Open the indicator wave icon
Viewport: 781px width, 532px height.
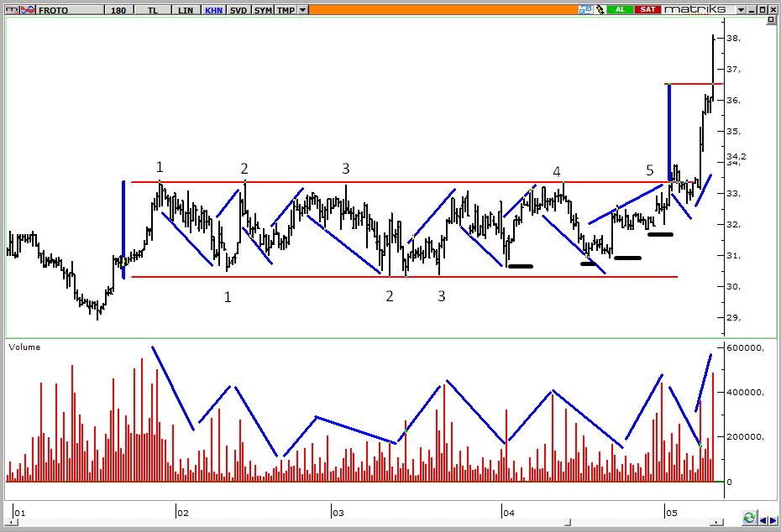coord(28,9)
